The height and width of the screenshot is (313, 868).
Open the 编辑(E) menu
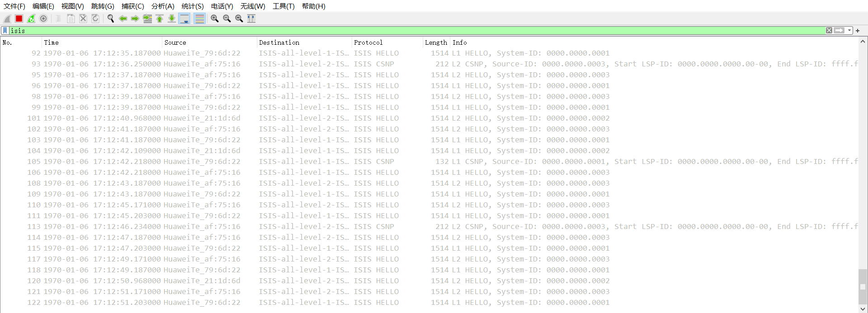(43, 6)
